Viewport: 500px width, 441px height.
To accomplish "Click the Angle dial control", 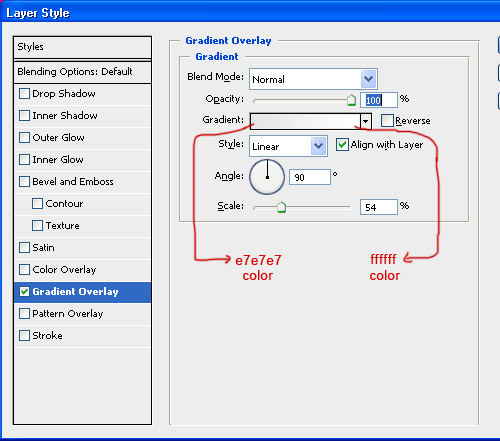I will pos(267,177).
